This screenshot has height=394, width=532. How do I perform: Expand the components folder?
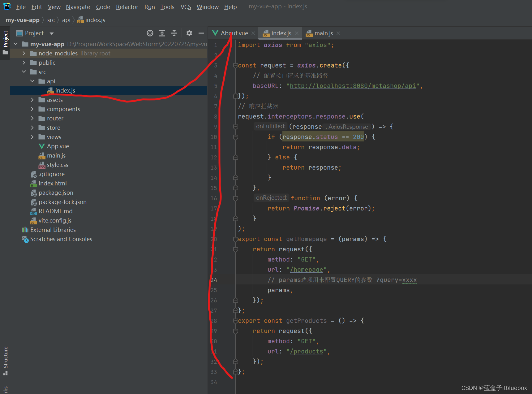32,109
